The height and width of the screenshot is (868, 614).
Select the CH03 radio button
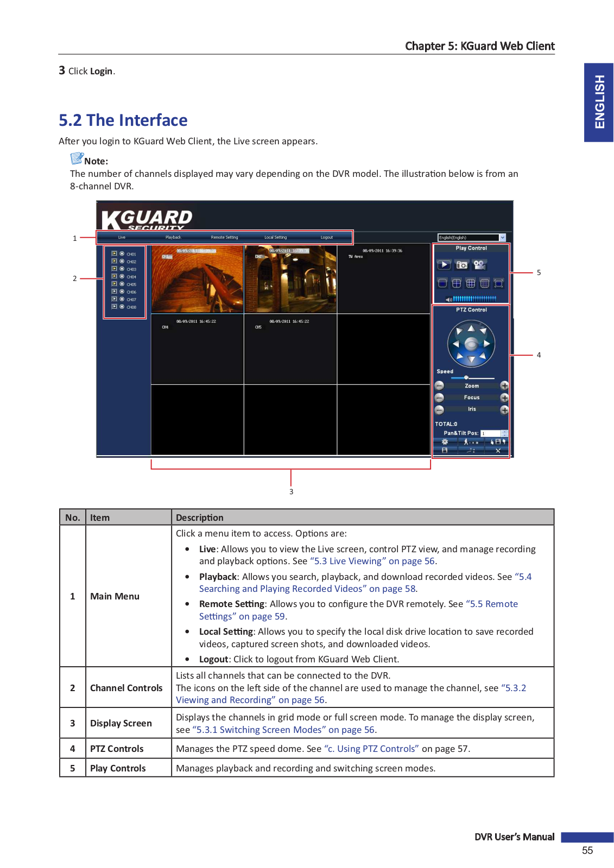(x=122, y=269)
